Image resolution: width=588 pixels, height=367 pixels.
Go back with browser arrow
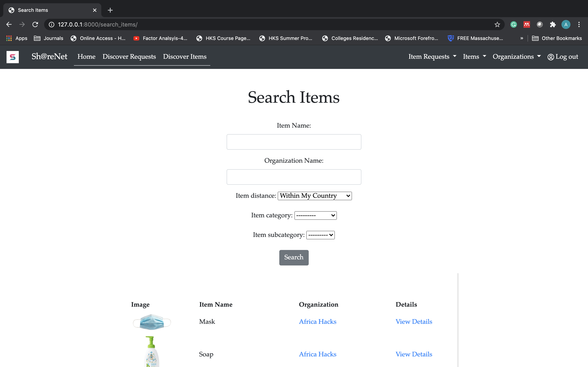tap(9, 24)
